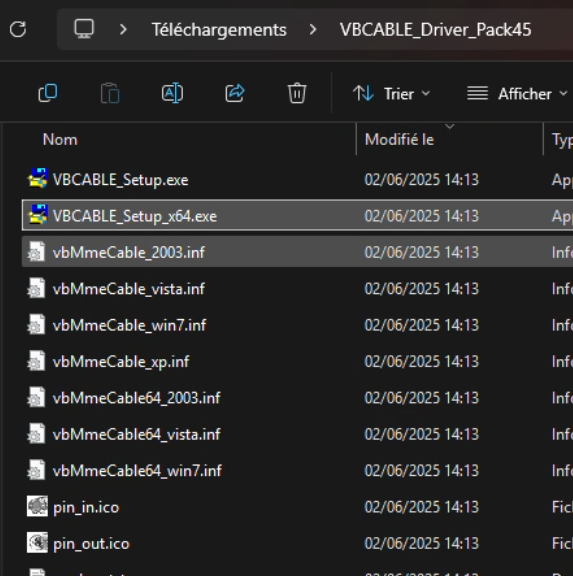Expand chevron after Téléchargements breadcrumb
This screenshot has width=573, height=576.
click(x=313, y=29)
